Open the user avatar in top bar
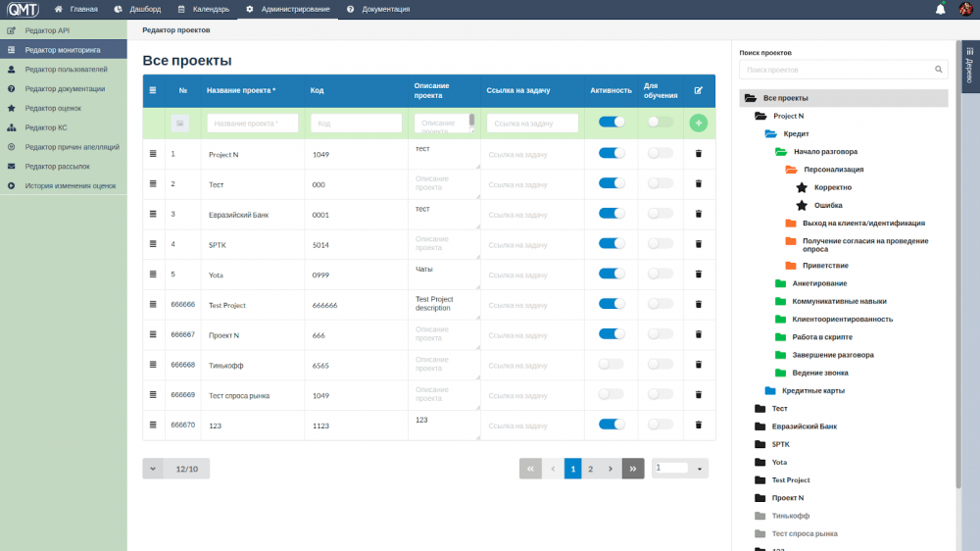The width and height of the screenshot is (980, 551). (x=964, y=9)
